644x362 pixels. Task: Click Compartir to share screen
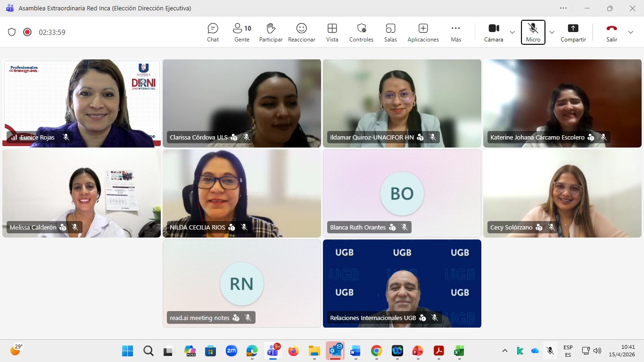pos(573,32)
